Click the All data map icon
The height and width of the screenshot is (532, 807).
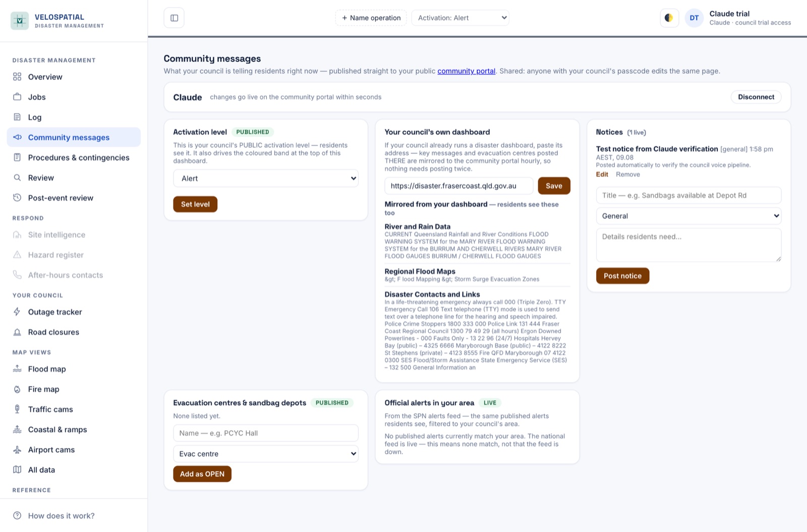click(x=17, y=469)
